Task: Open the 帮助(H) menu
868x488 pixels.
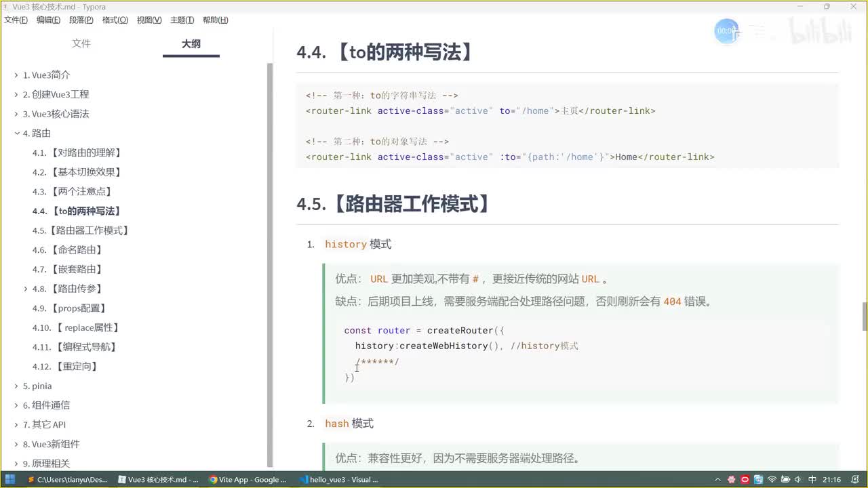Action: 216,20
